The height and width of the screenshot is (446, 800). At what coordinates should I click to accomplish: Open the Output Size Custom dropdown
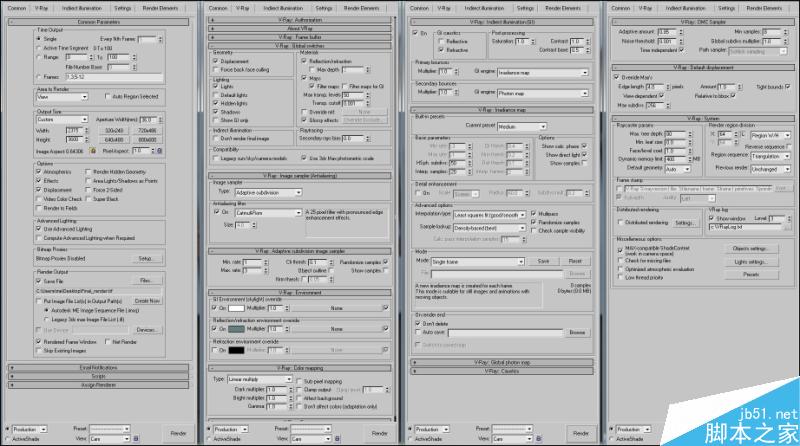(x=62, y=119)
